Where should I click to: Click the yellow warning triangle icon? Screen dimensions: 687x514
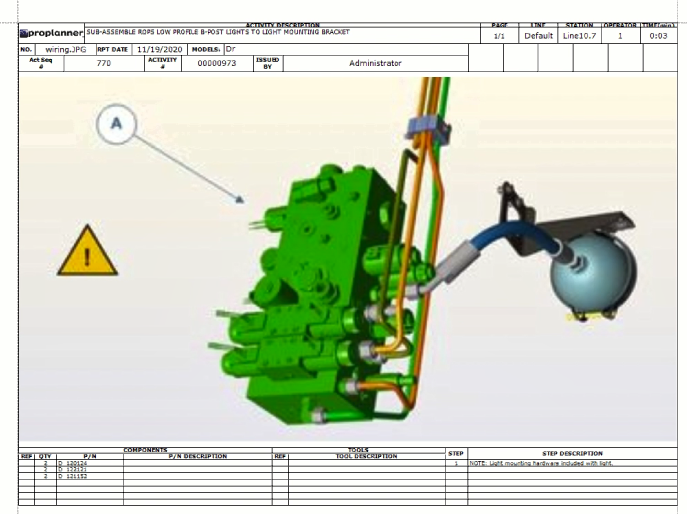[87, 252]
